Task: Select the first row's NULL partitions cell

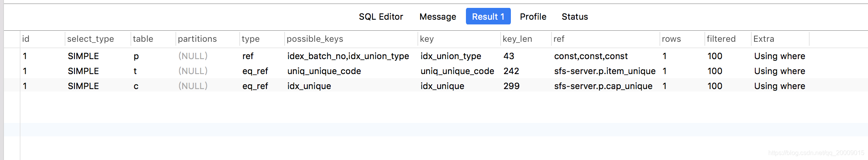Action: (x=193, y=56)
